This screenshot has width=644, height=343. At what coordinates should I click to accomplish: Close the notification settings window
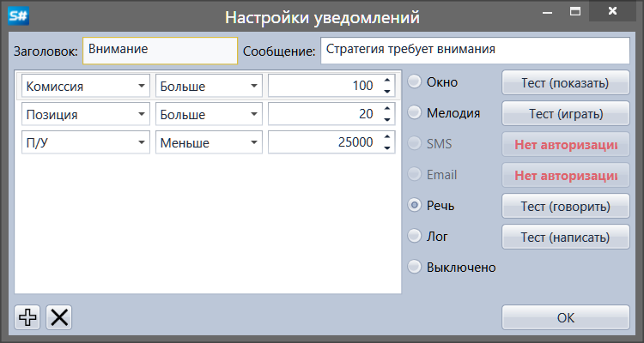pos(612,10)
